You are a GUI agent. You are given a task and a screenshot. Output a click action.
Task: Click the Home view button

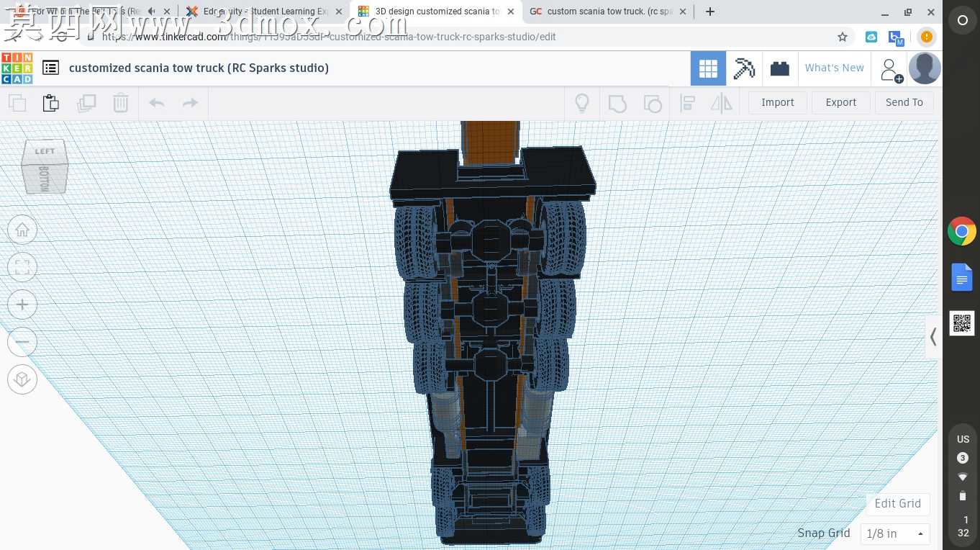pos(22,230)
